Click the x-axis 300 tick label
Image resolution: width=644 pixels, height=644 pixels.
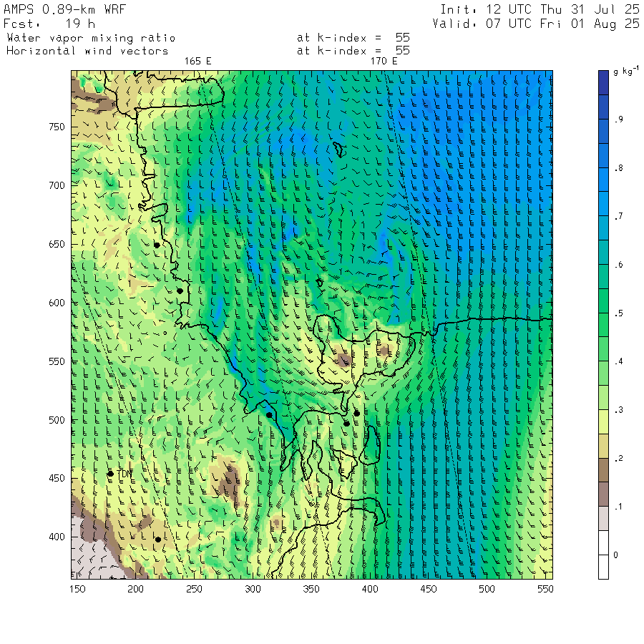pos(253,589)
